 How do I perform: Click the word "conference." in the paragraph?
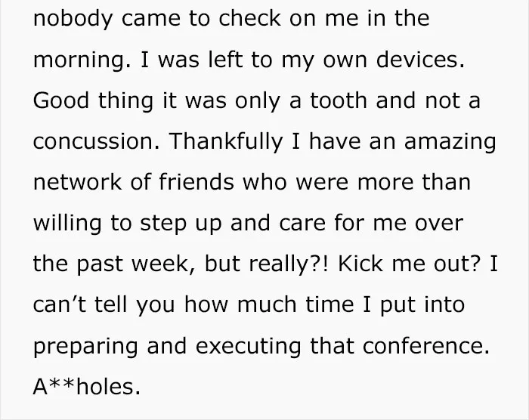click(426, 346)
